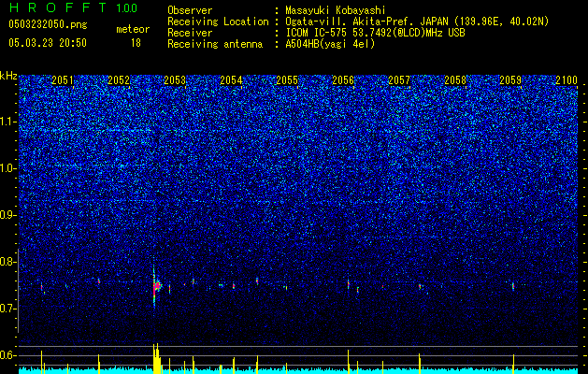
Task: Click the meteor count label
Action: pos(133,29)
